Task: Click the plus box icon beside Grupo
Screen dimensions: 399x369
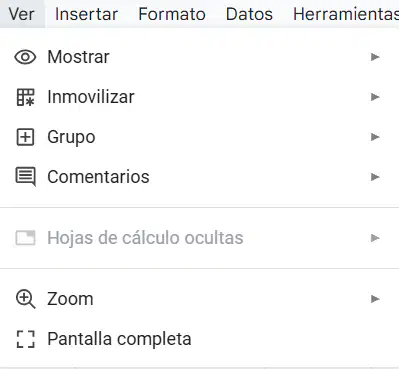Action: 25,137
